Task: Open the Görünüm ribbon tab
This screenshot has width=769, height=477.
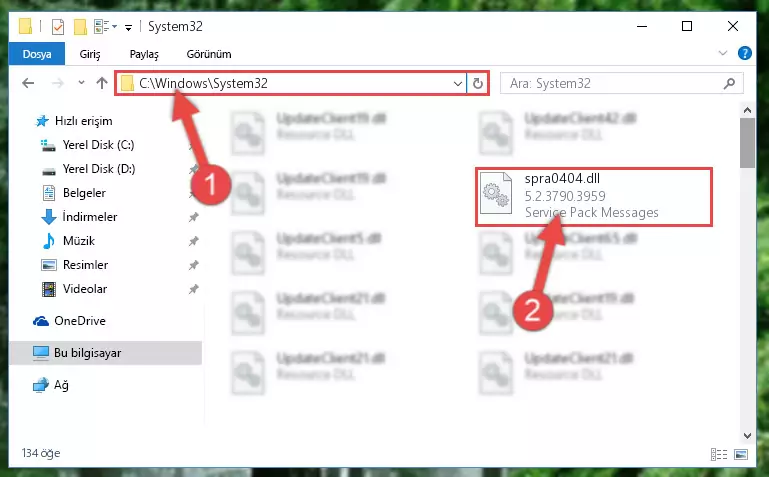Action: click(x=209, y=54)
